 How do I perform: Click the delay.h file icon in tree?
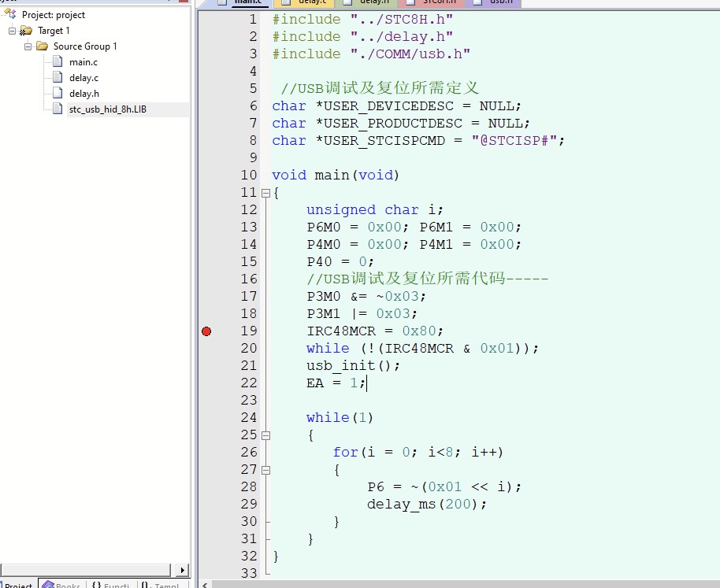tap(58, 93)
